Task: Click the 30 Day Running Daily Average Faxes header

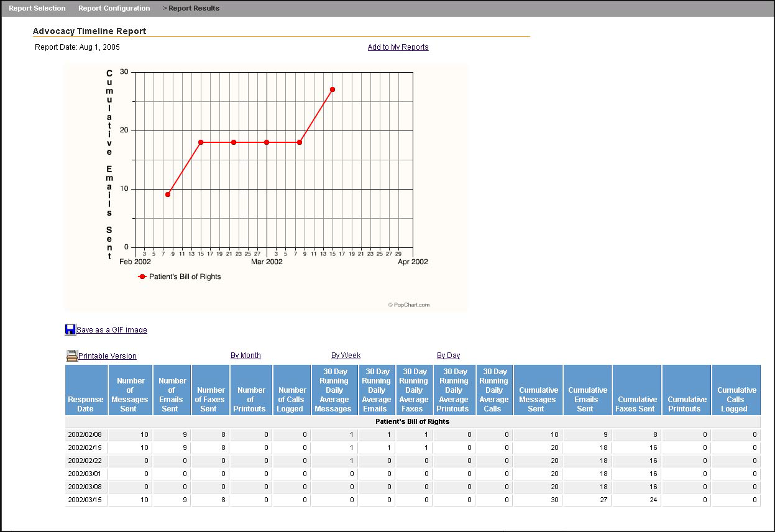Action: (414, 390)
